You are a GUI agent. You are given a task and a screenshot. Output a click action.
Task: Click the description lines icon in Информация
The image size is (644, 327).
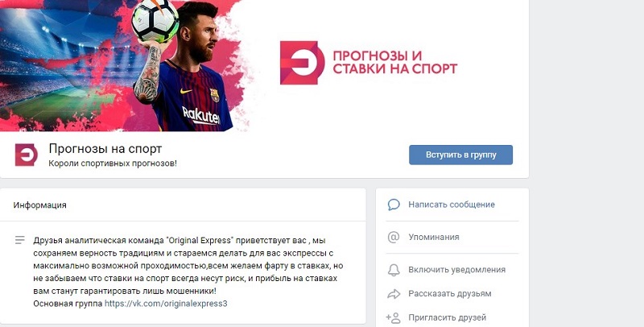pos(19,240)
